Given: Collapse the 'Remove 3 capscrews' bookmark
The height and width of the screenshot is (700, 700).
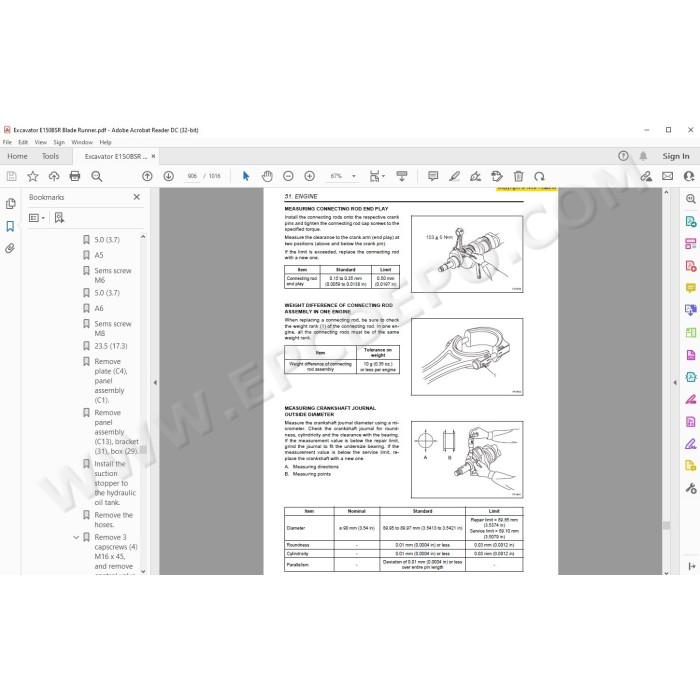Looking at the screenshot, I should [76, 538].
